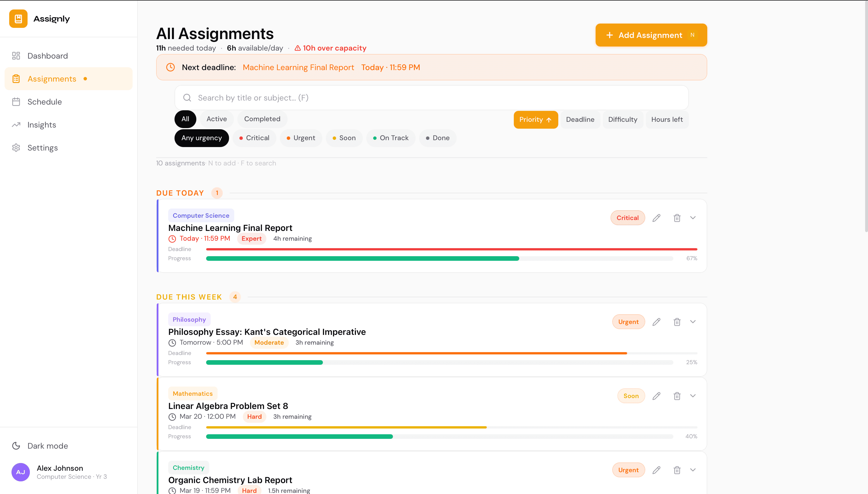This screenshot has height=494, width=868.
Task: Select the Critical urgency filter
Action: 254,138
